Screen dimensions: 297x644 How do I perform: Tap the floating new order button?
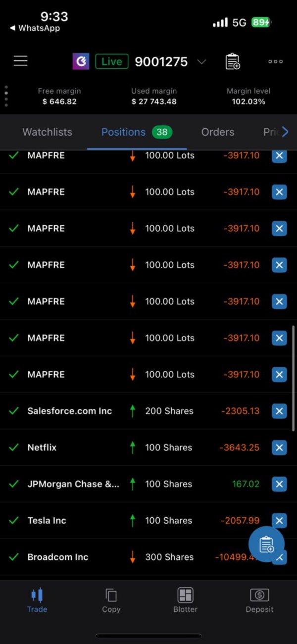266,544
